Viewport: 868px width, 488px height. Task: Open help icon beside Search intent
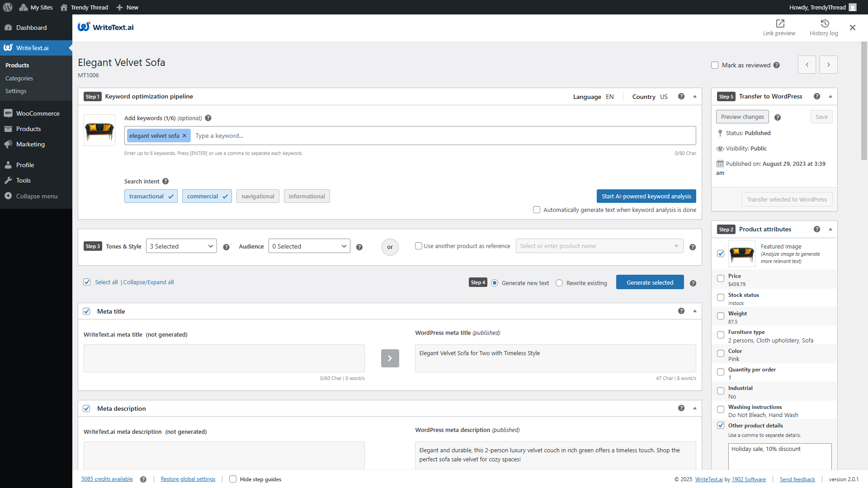click(165, 181)
